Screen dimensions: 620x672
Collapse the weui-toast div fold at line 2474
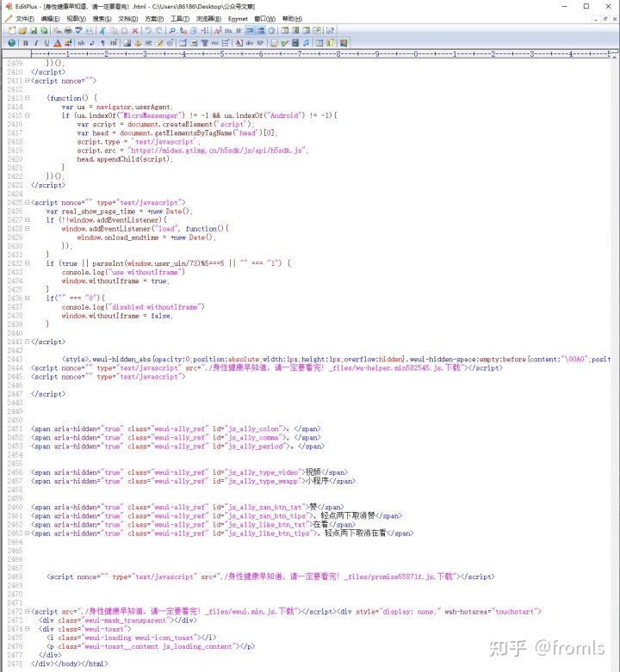click(x=28, y=629)
